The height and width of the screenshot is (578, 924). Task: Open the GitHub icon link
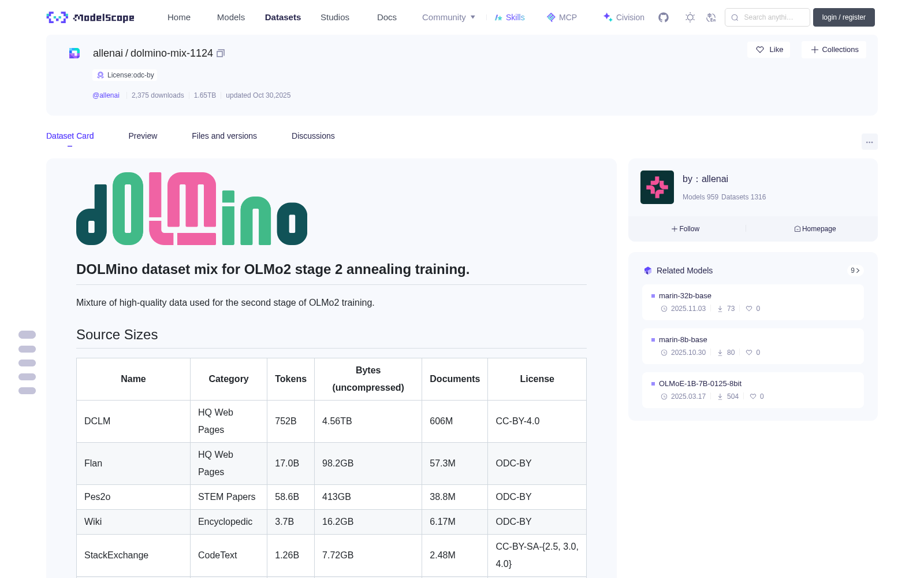coord(664,17)
